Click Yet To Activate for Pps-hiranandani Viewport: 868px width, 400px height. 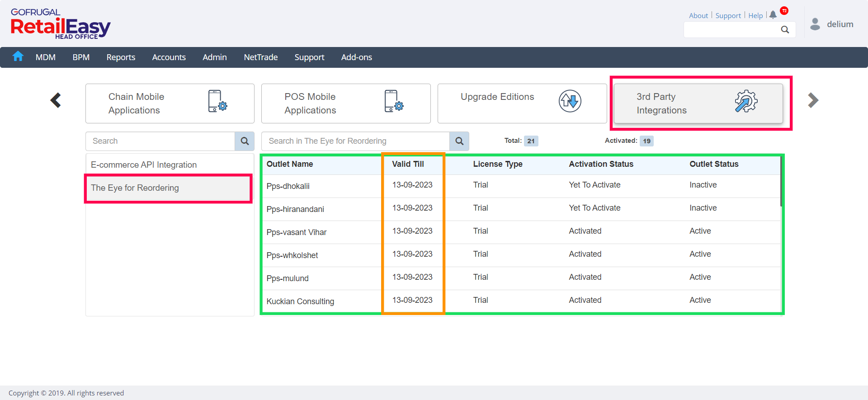tap(594, 208)
